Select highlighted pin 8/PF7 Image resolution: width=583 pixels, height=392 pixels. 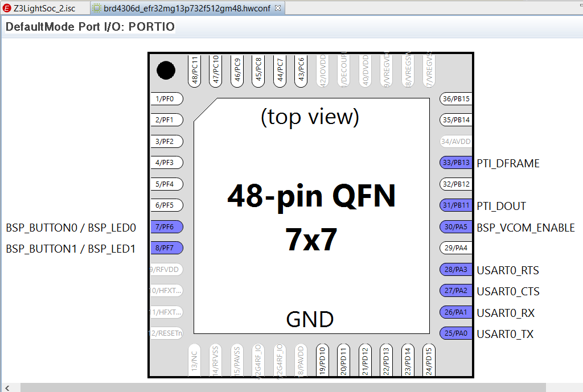167,248
